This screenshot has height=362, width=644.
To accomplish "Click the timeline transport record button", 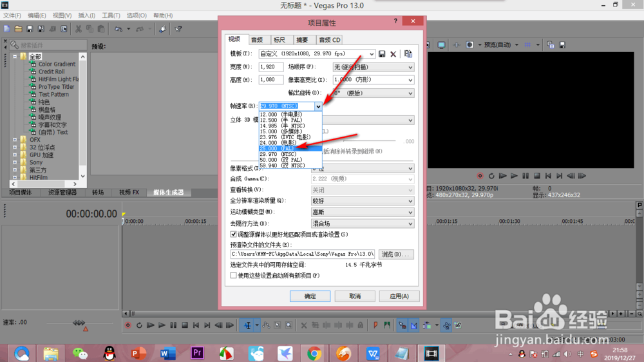I will pos(128,325).
